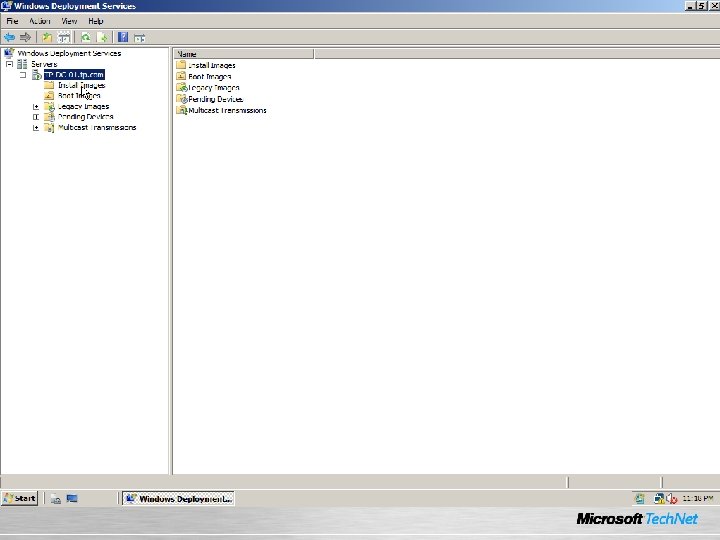The width and height of the screenshot is (720, 540).
Task: Select Install Images text in right pane
Action: (x=212, y=65)
